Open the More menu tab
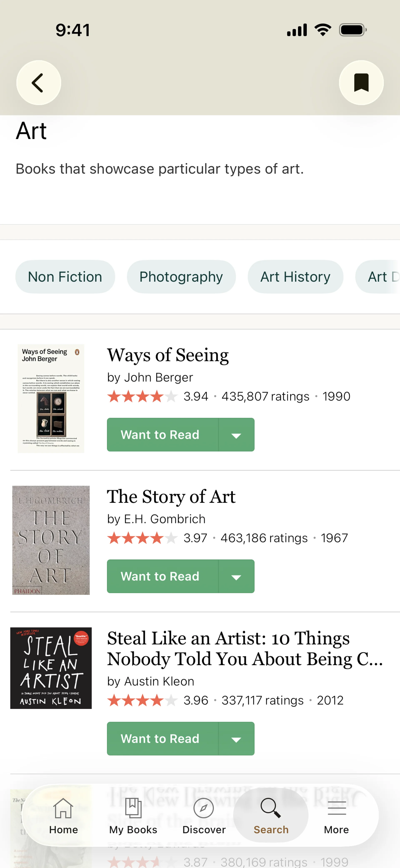 coord(336,815)
